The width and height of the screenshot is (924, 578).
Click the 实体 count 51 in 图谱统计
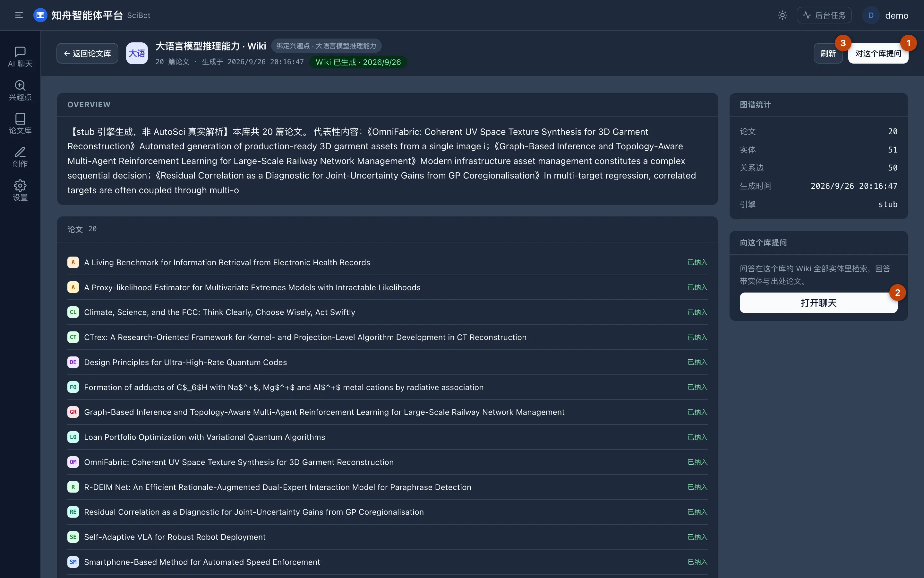(x=893, y=150)
